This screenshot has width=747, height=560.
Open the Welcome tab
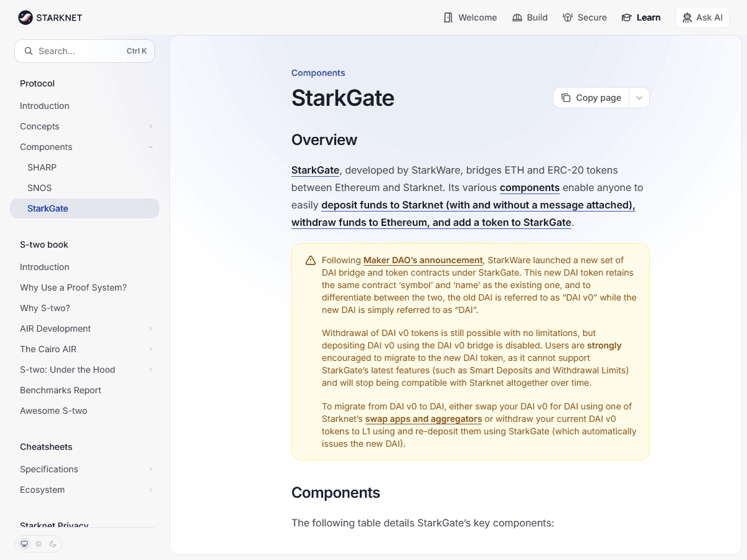470,17
